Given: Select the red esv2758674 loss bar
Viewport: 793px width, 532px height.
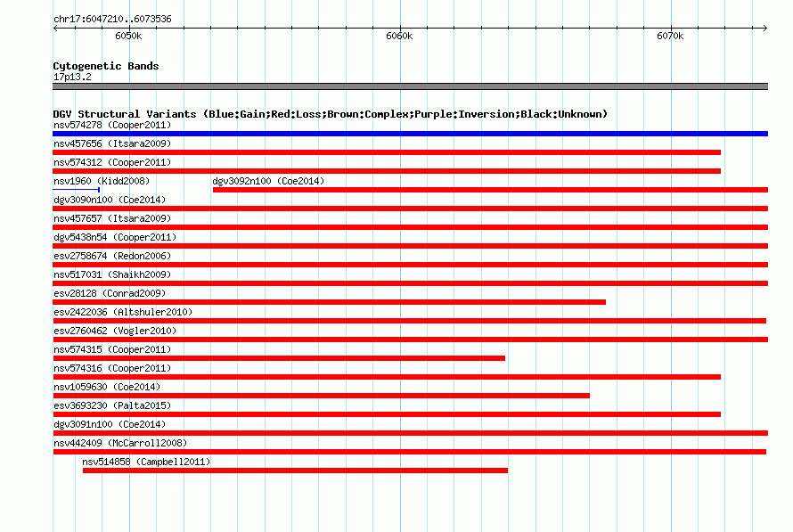Looking at the screenshot, I should click(x=410, y=265).
